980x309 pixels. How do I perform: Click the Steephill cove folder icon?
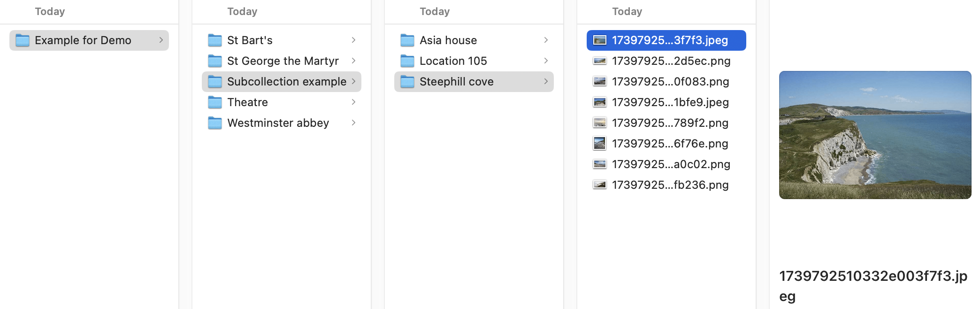[x=407, y=82]
